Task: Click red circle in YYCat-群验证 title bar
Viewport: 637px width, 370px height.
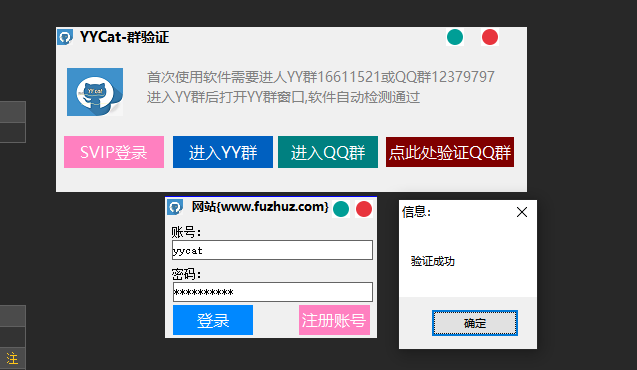Action: [490, 37]
